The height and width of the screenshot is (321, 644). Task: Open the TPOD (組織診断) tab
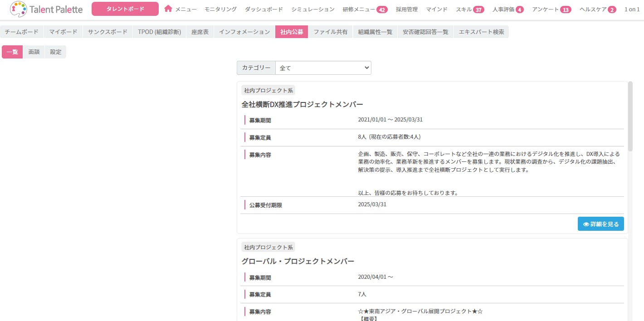pyautogui.click(x=159, y=32)
